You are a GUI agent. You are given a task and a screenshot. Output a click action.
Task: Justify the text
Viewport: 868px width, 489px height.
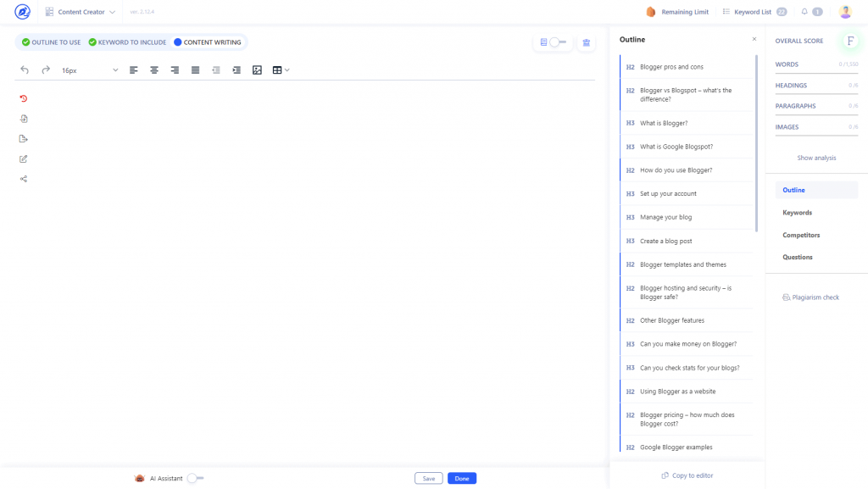coord(196,70)
